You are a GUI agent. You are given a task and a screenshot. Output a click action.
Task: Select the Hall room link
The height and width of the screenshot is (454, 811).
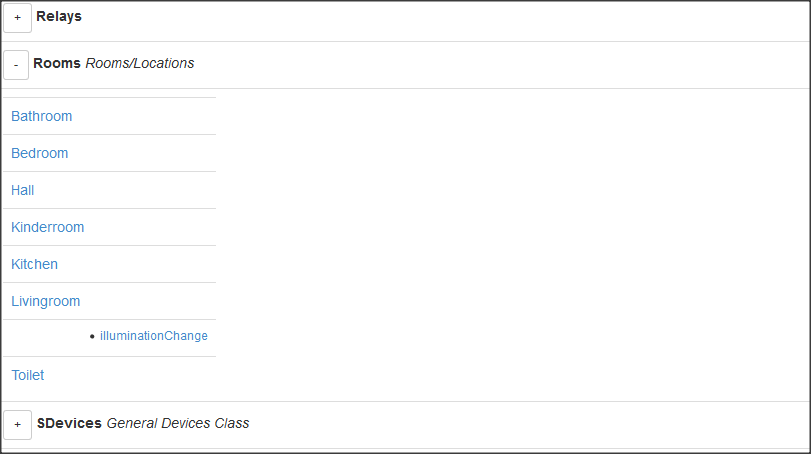pyautogui.click(x=23, y=190)
